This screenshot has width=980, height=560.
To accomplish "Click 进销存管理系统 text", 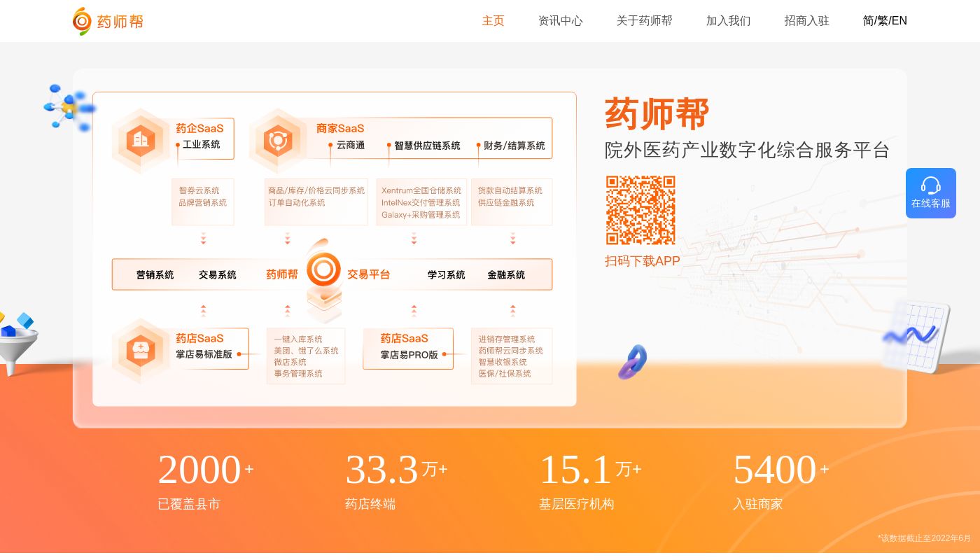I will click(x=507, y=339).
